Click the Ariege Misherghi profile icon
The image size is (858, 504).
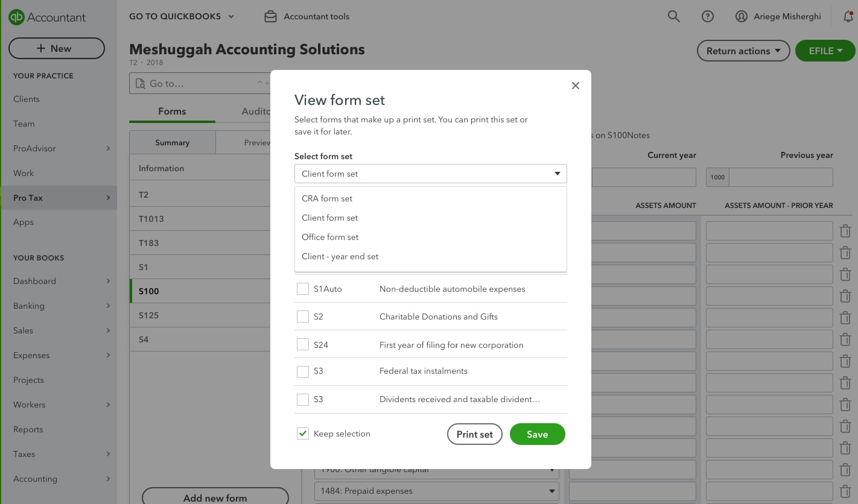pos(742,17)
